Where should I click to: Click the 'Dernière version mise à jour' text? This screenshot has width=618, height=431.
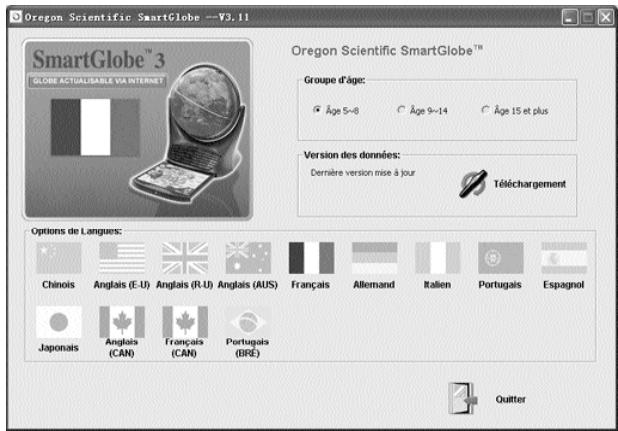point(363,173)
